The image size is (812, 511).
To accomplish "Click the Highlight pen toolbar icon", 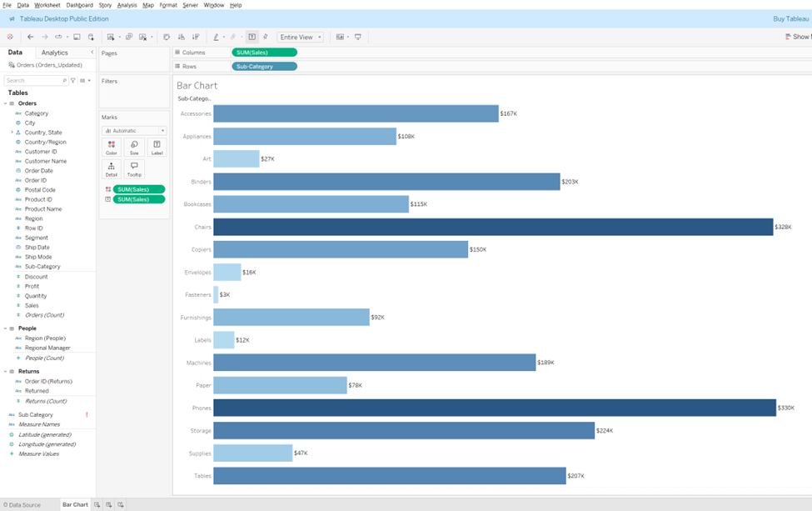I will pyautogui.click(x=216, y=37).
